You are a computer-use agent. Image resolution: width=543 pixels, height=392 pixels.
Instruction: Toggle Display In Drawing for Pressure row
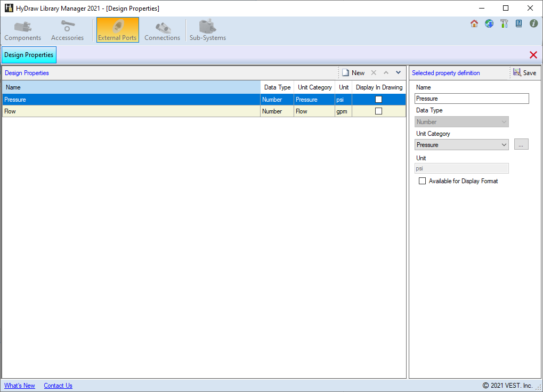point(378,100)
